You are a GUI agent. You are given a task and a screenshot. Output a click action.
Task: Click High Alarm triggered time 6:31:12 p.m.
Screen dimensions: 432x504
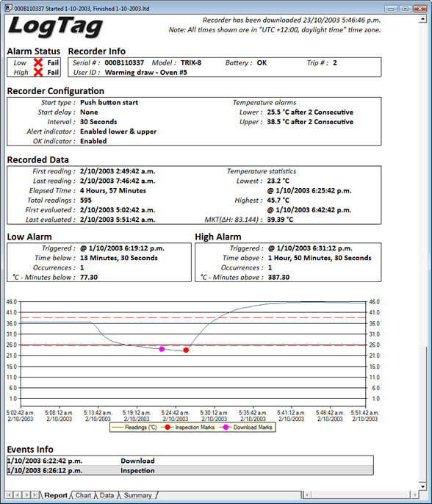tap(310, 248)
